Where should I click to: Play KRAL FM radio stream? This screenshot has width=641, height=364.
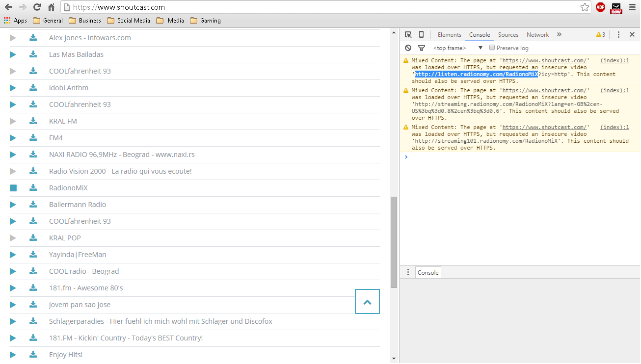[13, 121]
